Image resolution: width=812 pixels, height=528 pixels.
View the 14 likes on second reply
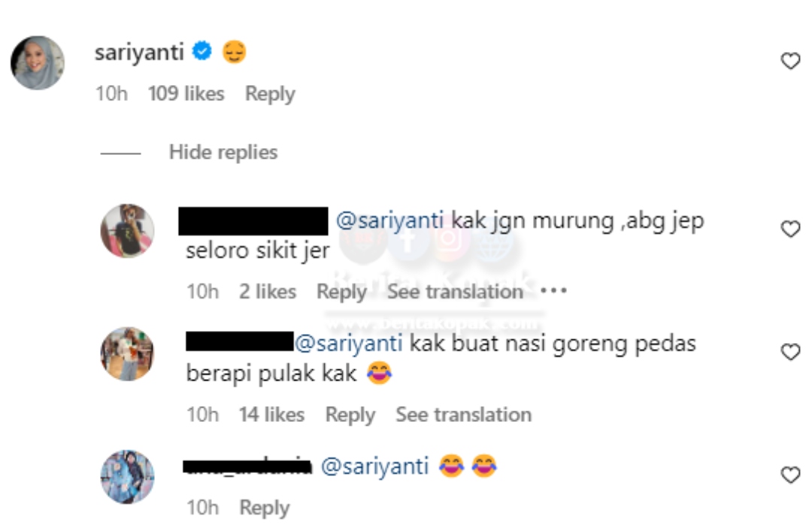pos(271,414)
